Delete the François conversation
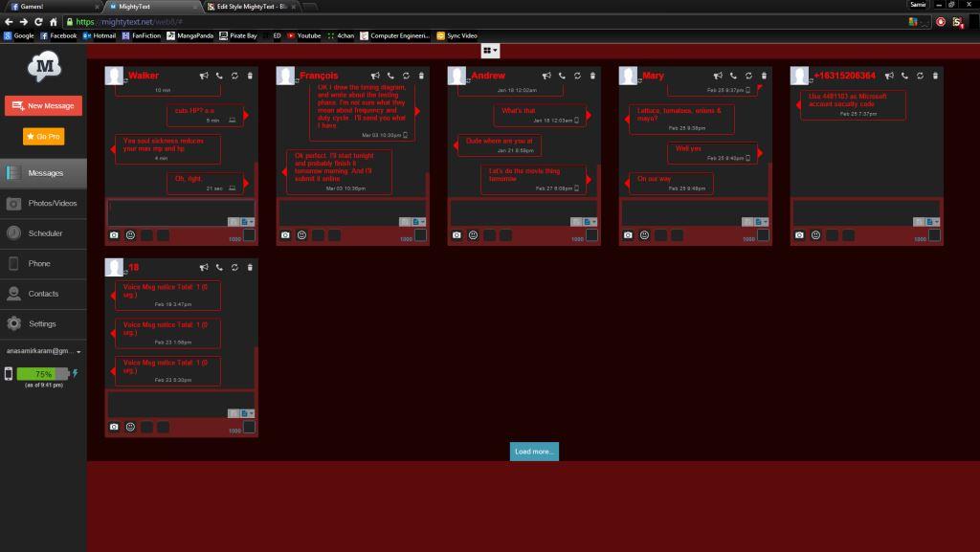The height and width of the screenshot is (552, 980). [x=421, y=76]
